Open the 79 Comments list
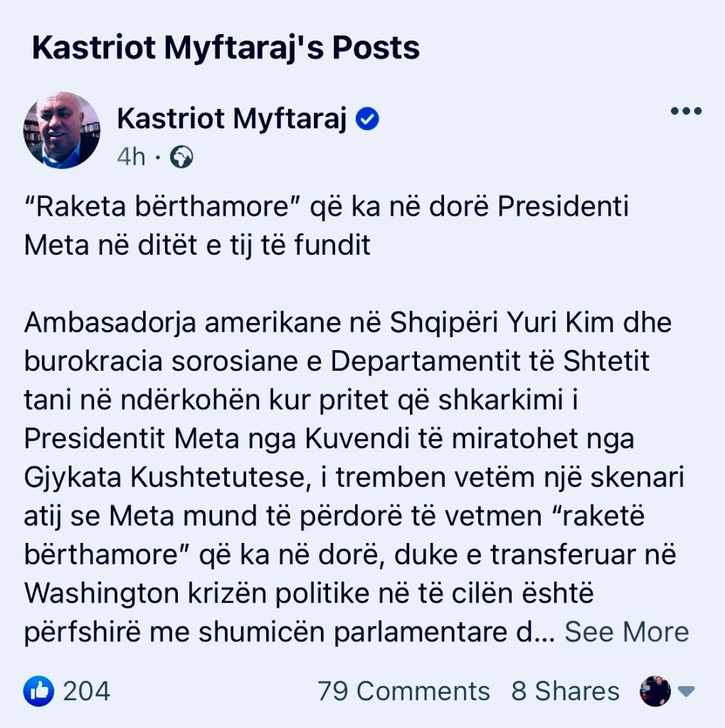 [x=403, y=691]
